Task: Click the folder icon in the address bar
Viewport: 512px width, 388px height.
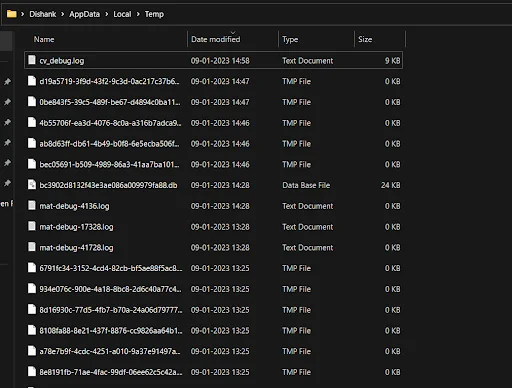Action: click(x=12, y=14)
